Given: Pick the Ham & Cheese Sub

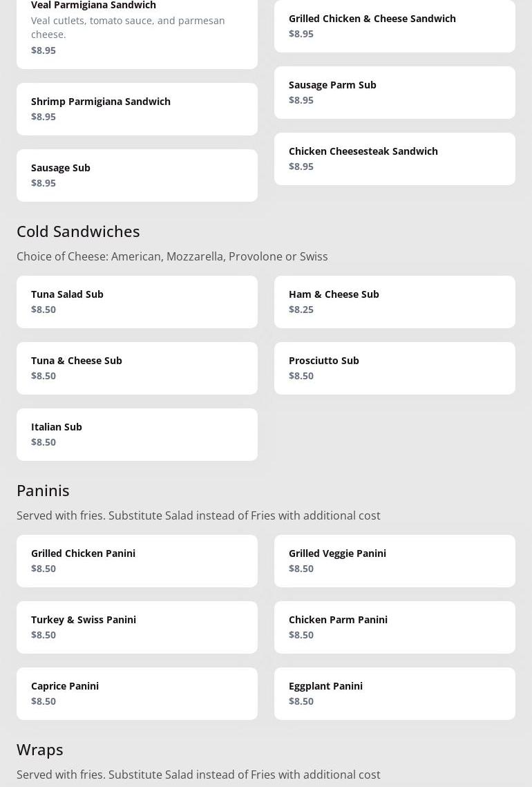Looking at the screenshot, I should point(395,301).
